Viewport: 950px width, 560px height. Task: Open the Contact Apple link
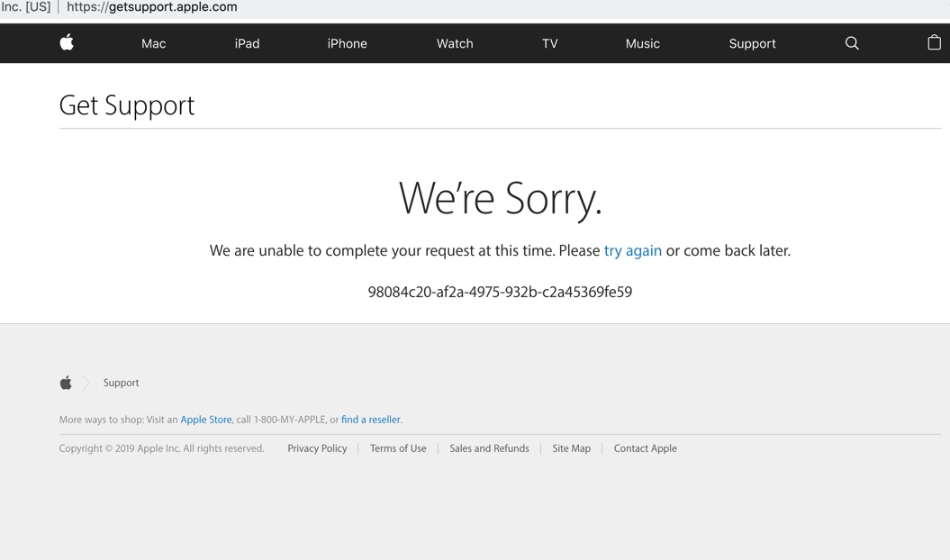coord(646,448)
